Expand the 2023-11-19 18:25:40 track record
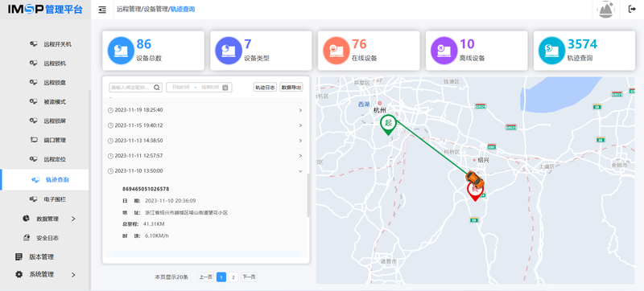 click(205, 110)
